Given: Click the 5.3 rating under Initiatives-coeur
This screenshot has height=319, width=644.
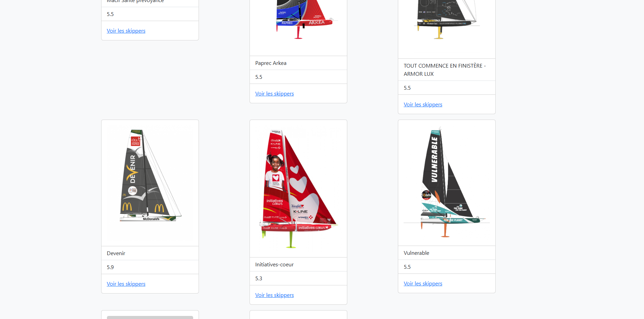Looking at the screenshot, I should click(x=259, y=279).
